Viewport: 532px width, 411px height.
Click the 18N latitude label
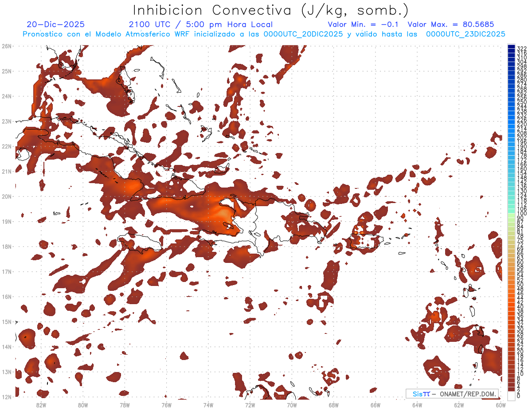[x=7, y=247]
